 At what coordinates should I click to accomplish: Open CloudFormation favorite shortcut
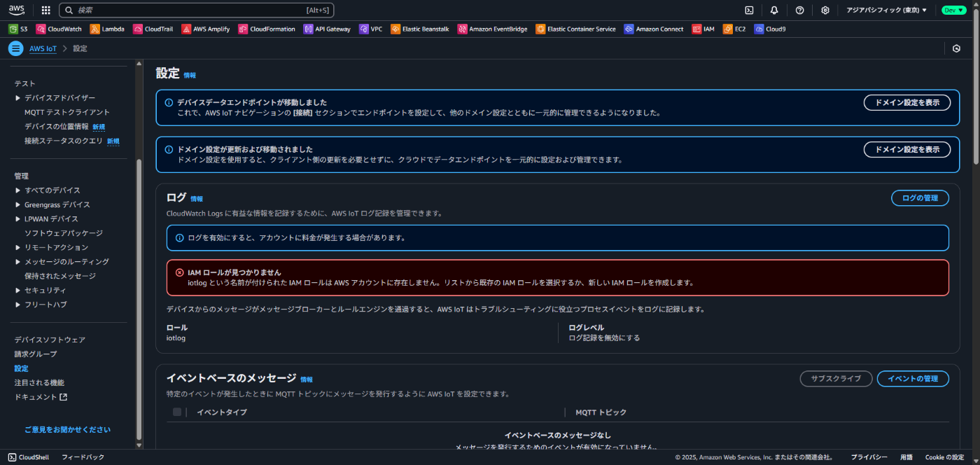[267, 29]
